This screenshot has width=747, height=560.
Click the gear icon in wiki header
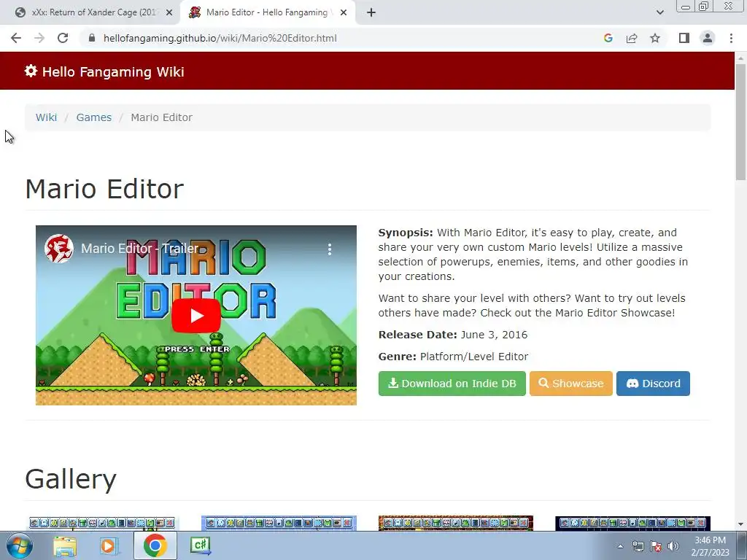click(x=31, y=71)
